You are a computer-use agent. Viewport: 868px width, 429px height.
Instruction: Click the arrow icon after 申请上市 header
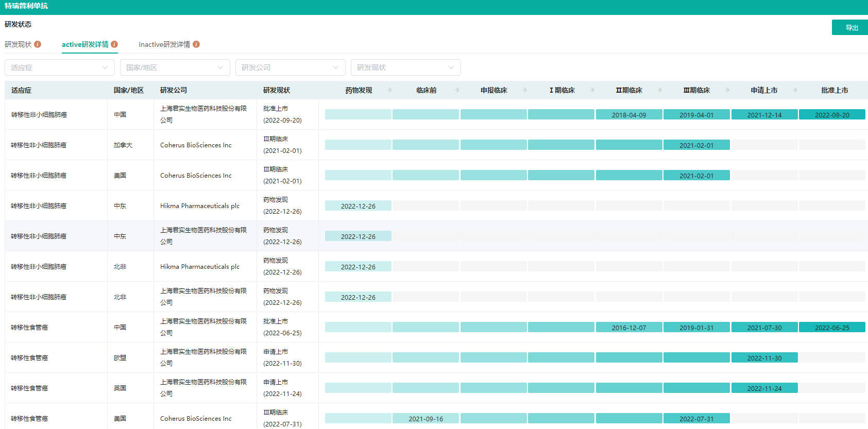pyautogui.click(x=795, y=90)
